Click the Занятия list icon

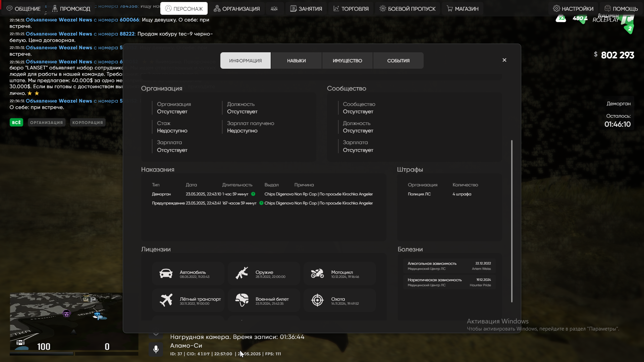point(293,9)
